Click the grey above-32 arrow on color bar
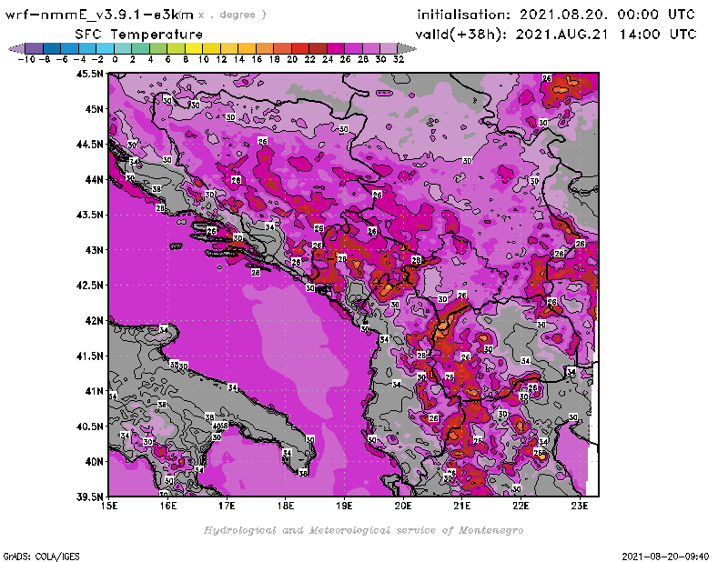 pyautogui.click(x=407, y=49)
